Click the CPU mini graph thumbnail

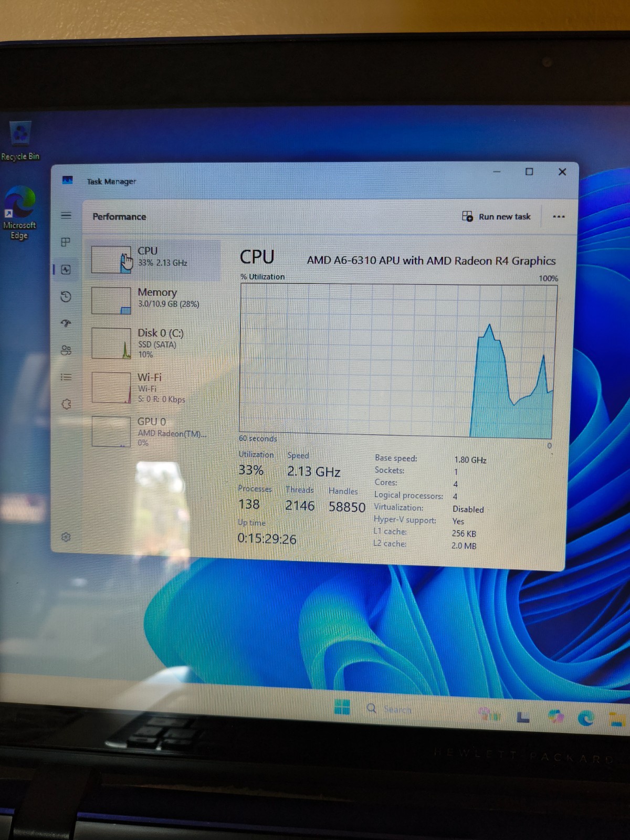click(111, 260)
